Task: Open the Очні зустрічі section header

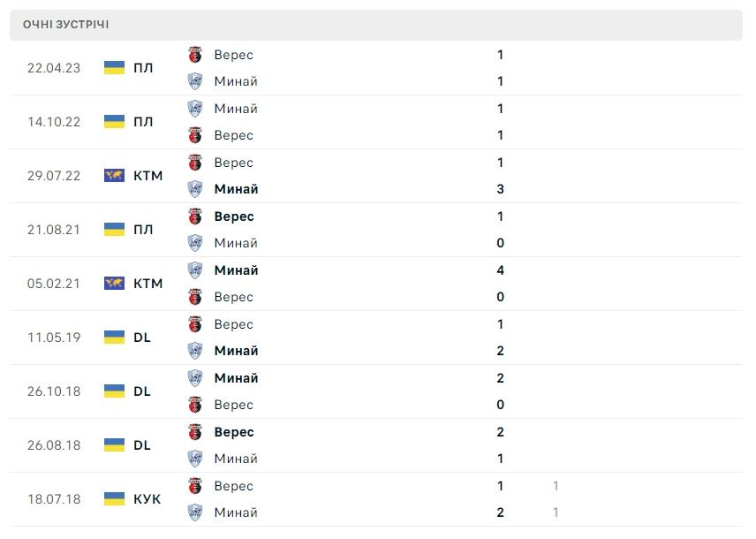Action: (x=66, y=25)
